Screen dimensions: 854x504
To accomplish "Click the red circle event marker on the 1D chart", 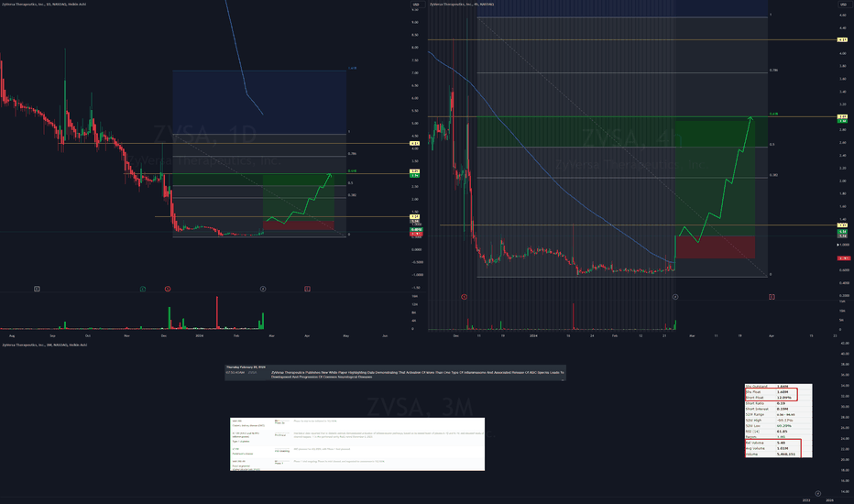I will coord(168,289).
